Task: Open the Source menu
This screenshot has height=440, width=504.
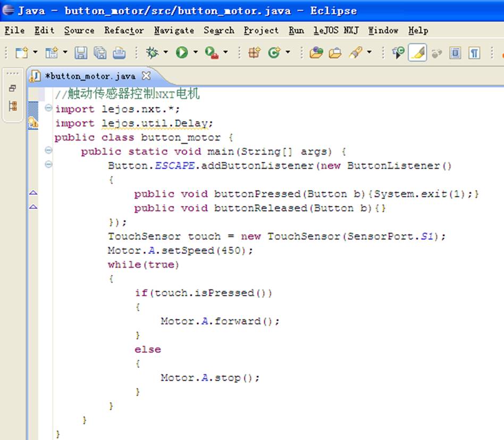Action: click(79, 30)
